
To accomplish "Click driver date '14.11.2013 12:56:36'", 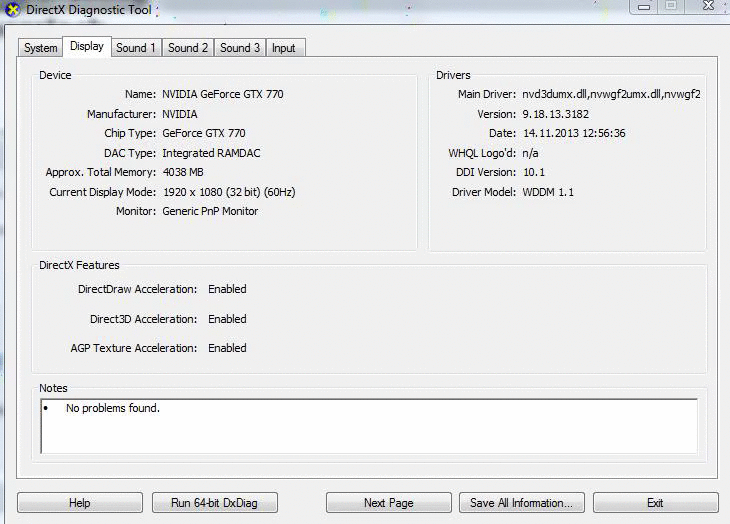I will coord(574,133).
